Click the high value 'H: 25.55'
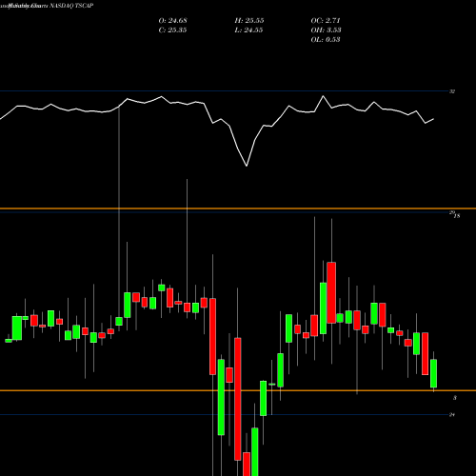 pos(249,21)
